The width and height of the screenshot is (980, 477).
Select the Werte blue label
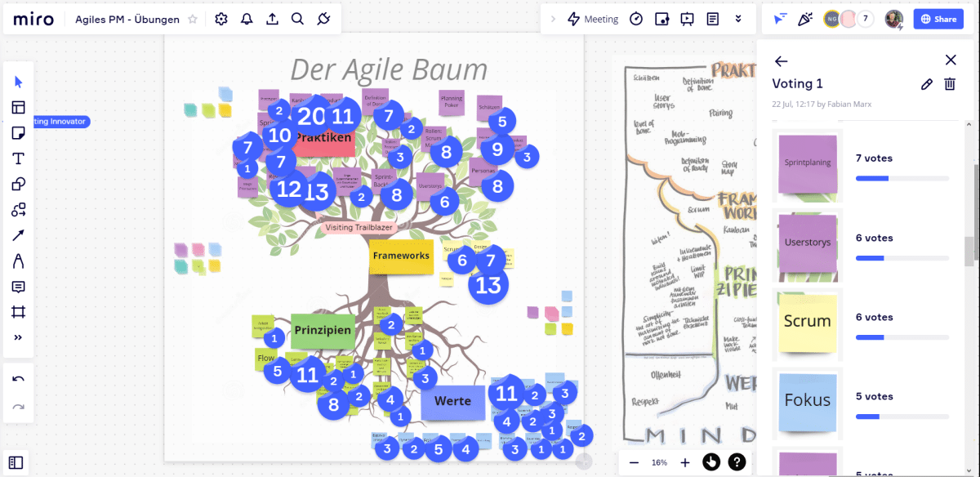click(x=453, y=401)
